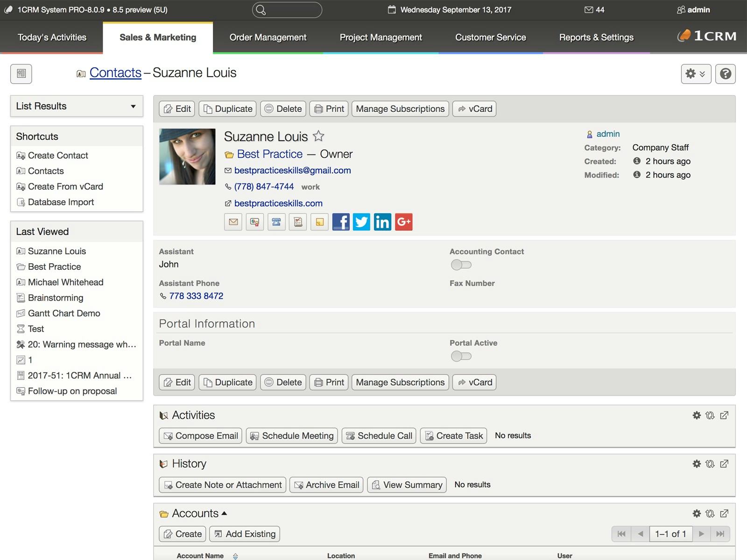
Task: Open the bestpracticeskills.com website link
Action: click(278, 203)
